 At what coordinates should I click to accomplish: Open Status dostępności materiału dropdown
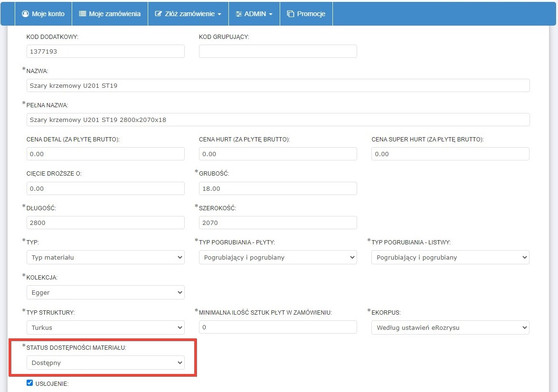105,363
